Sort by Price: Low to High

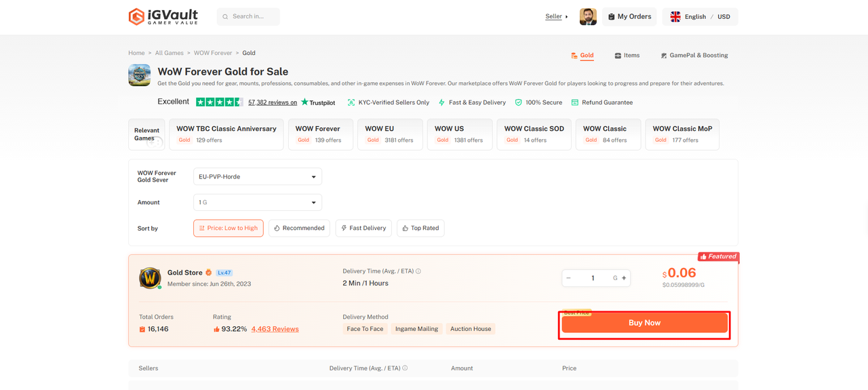click(229, 228)
